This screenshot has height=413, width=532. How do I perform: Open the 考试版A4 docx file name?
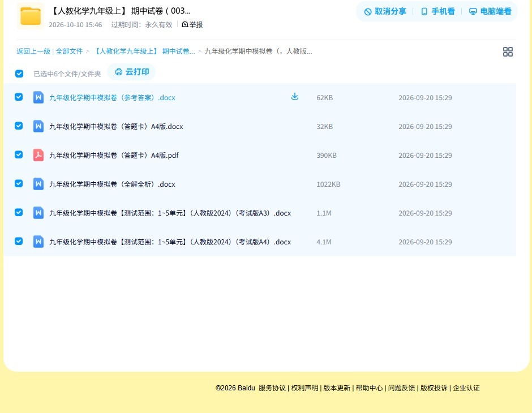tap(170, 242)
